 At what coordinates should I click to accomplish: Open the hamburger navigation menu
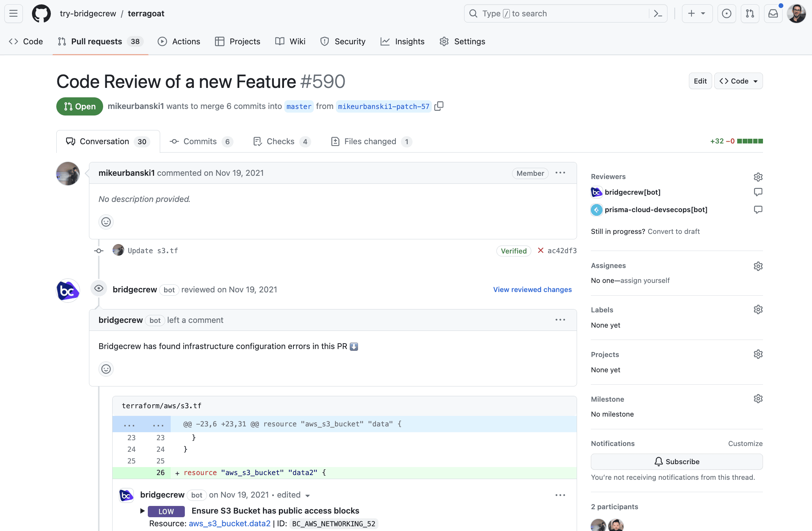13,14
